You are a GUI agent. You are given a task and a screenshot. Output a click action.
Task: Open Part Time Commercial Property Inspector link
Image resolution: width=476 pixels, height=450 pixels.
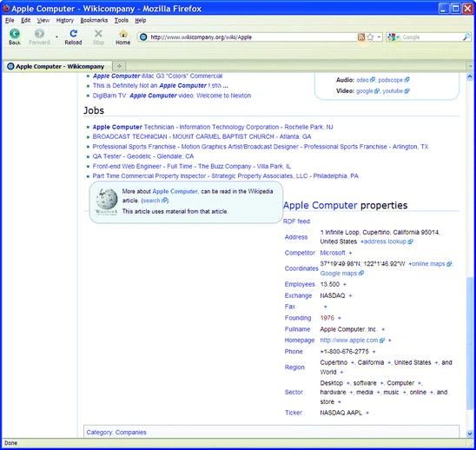[x=225, y=176]
